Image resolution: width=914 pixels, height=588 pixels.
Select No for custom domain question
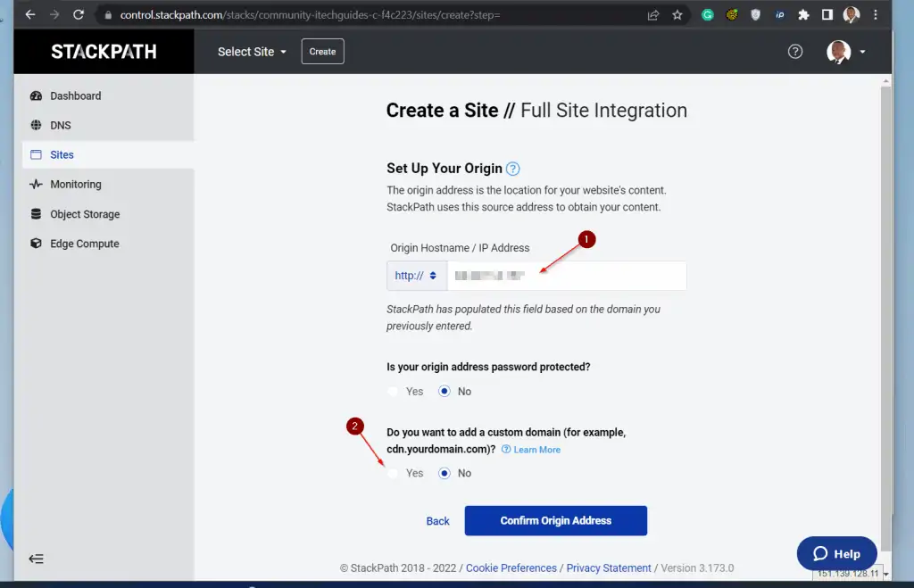[444, 473]
